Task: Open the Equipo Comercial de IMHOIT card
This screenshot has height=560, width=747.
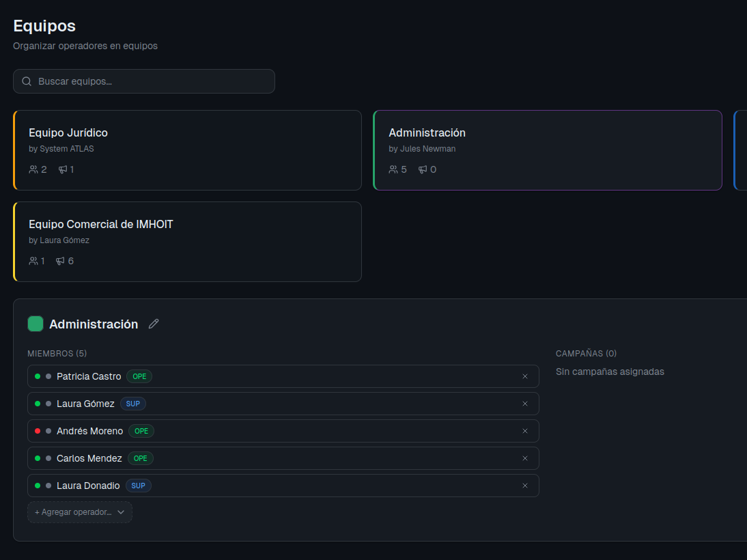Action: 187,242
